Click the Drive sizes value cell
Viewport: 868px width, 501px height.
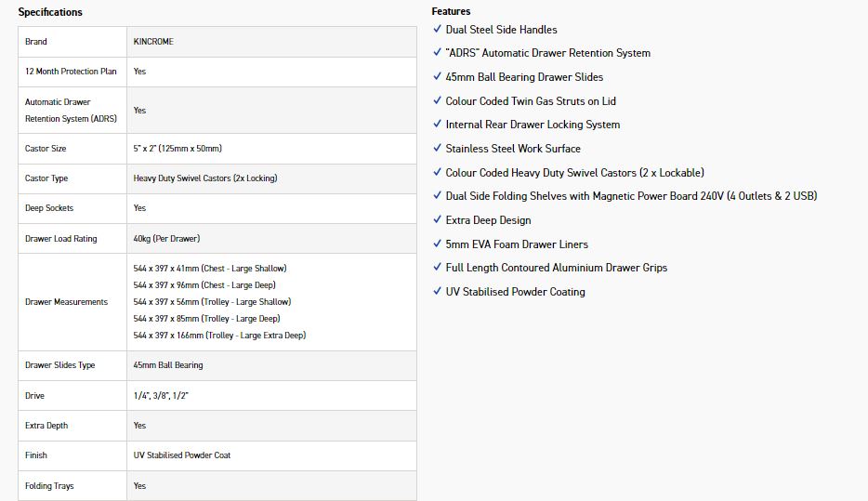pyautogui.click(x=161, y=396)
